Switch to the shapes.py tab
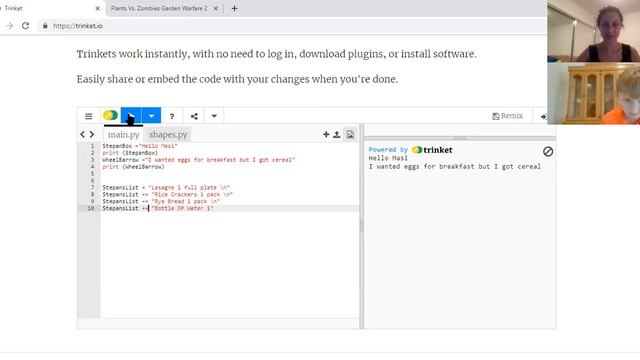Screen dimensions: 640x360 coord(168,134)
